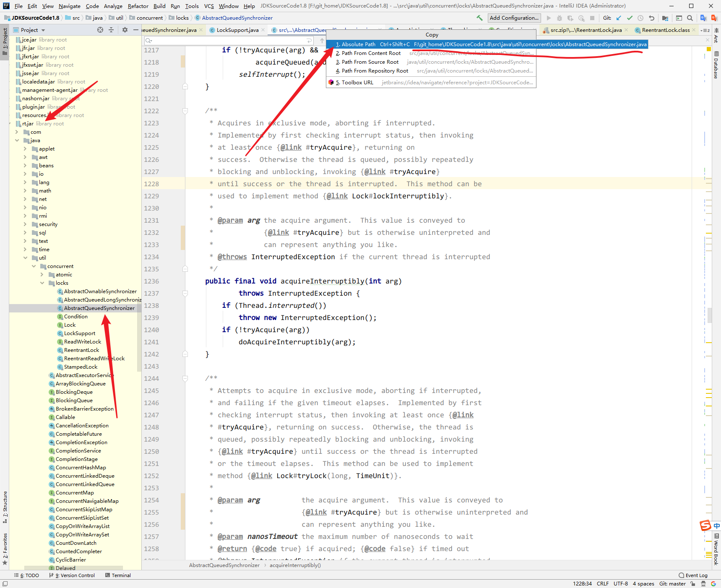Image resolution: width=721 pixels, height=588 pixels.
Task: Click the inspector hat icon in status bar
Action: [x=703, y=584]
